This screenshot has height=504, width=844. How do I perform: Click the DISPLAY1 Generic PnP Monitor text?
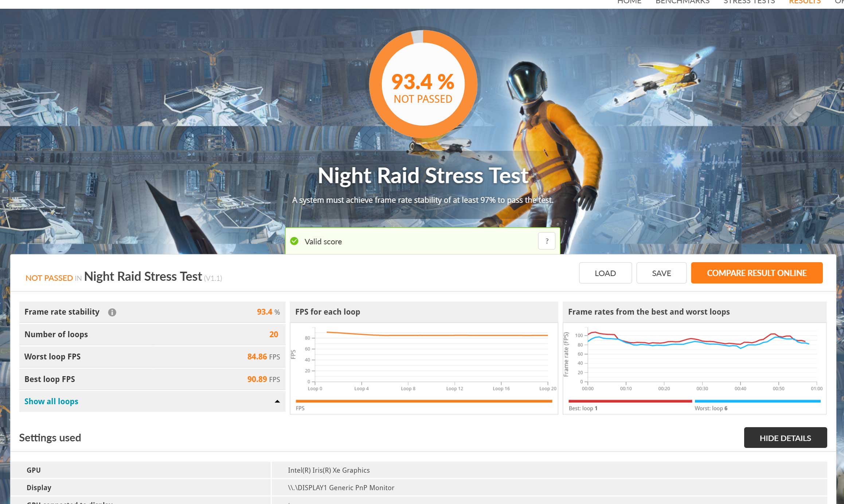coord(341,488)
